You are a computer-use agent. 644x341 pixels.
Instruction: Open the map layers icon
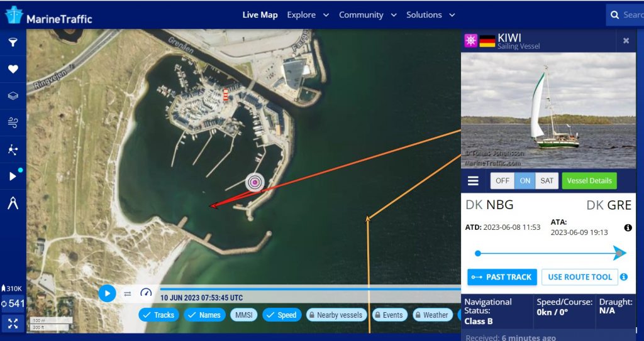click(x=13, y=95)
